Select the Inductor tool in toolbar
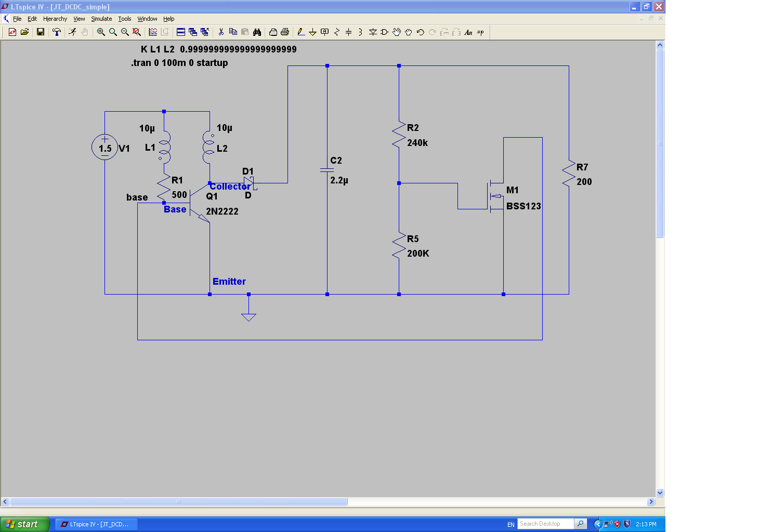772x532 pixels. (360, 32)
